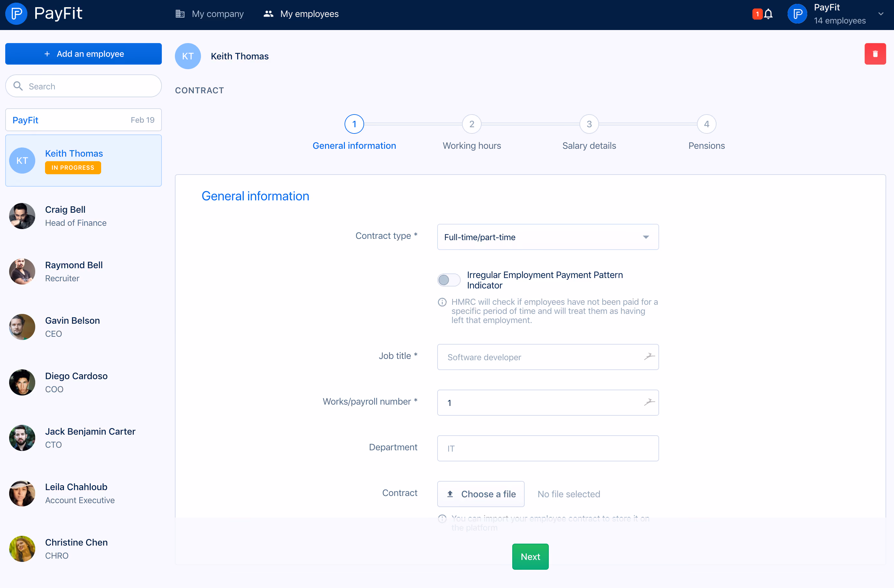Open Diego Cardoso COO entry
Viewport: 894px width, 588px height.
[84, 382]
